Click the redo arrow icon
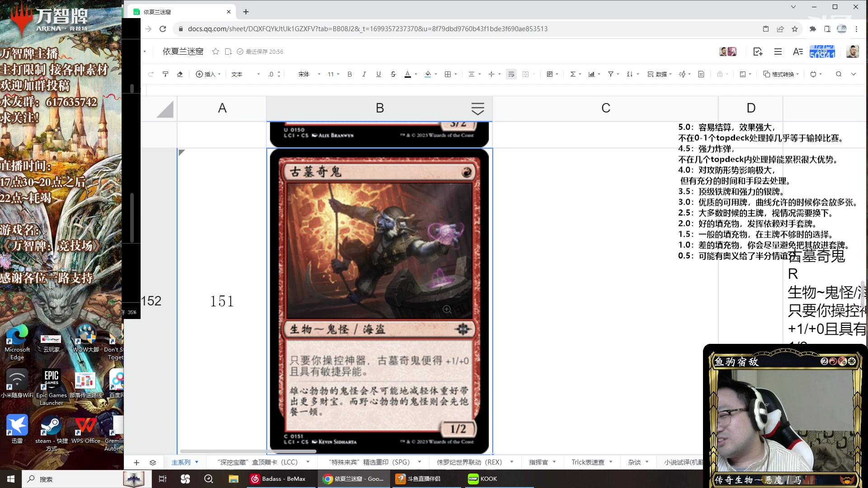Image resolution: width=868 pixels, height=488 pixels. pos(151,74)
